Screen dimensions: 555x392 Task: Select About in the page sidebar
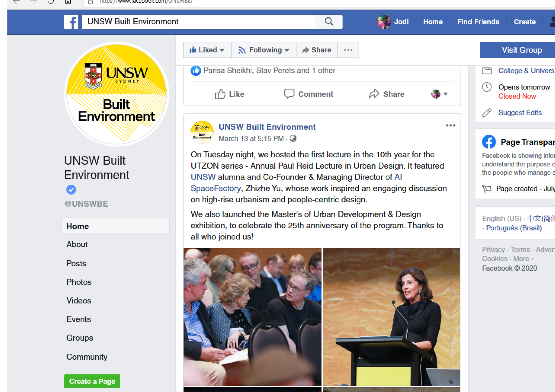77,244
